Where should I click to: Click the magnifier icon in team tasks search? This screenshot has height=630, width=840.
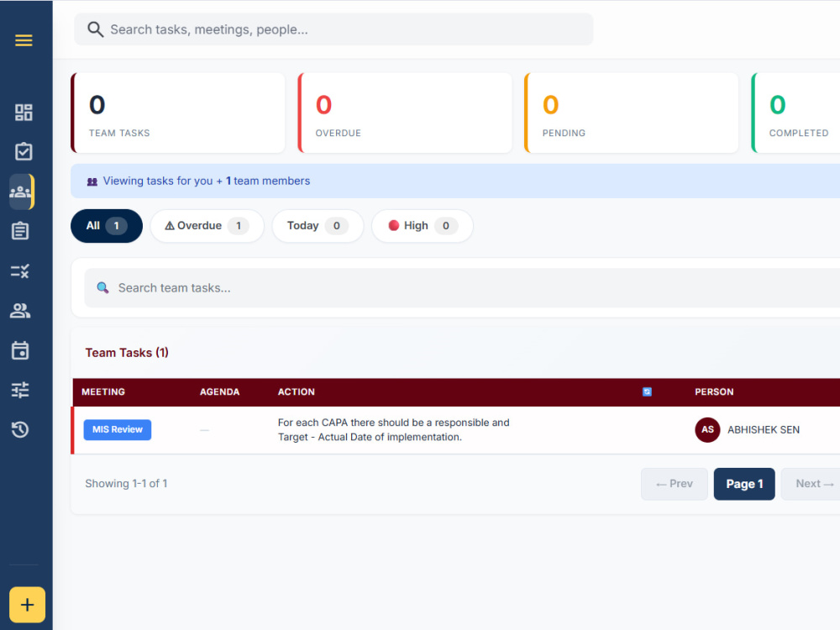click(102, 287)
